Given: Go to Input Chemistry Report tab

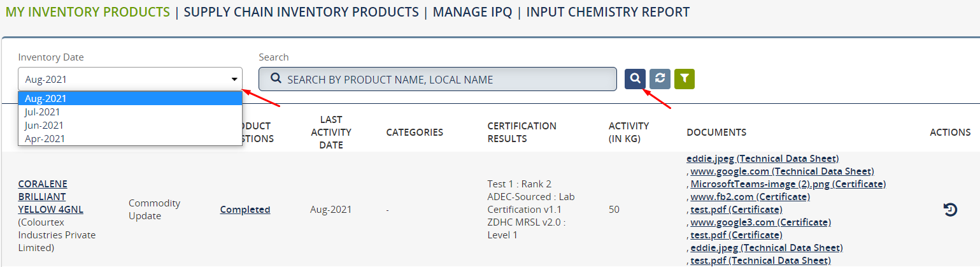Looking at the screenshot, I should pos(607,12).
